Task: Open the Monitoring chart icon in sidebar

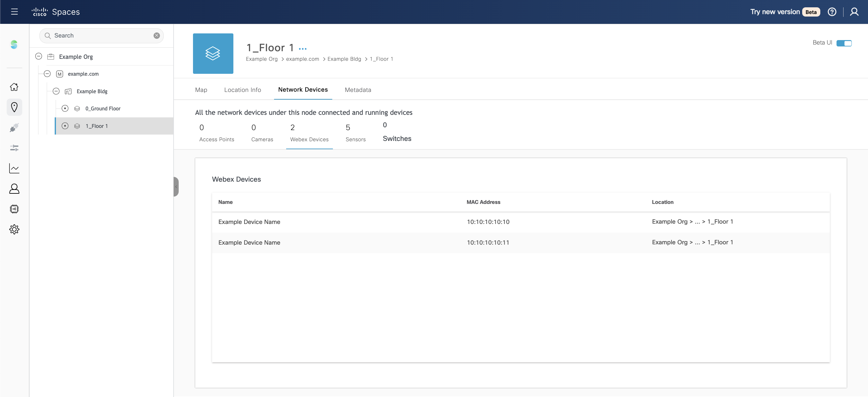Action: pyautogui.click(x=14, y=168)
